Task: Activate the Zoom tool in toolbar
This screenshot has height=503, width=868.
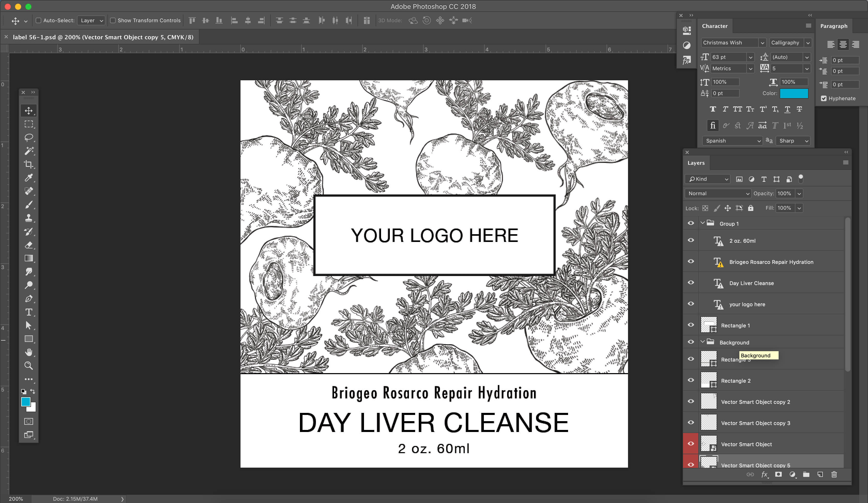Action: click(29, 366)
